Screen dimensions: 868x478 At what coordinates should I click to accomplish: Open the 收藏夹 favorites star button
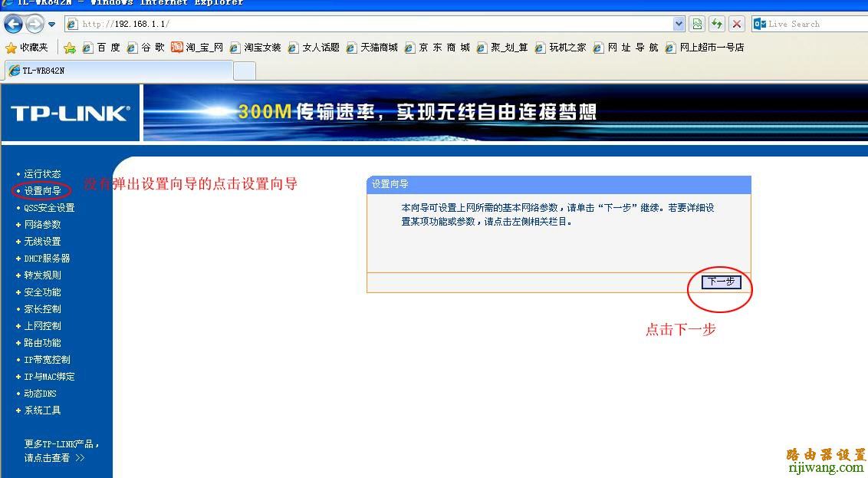point(27,48)
